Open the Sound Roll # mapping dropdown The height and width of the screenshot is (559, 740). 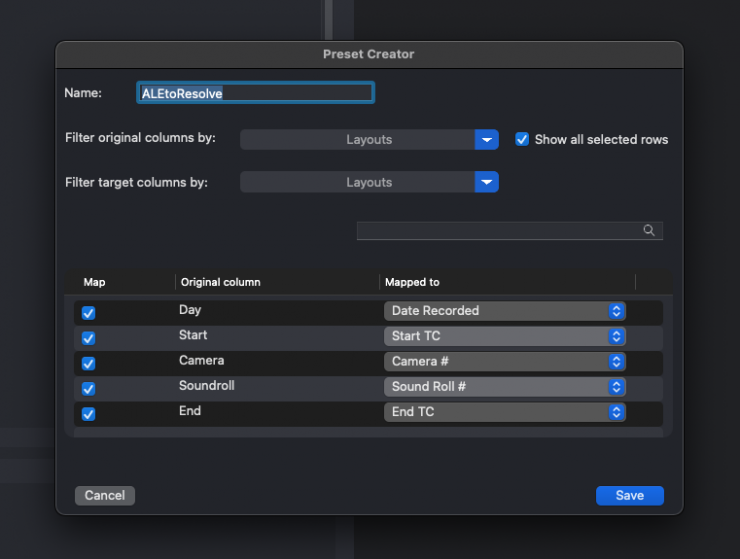[x=505, y=386]
